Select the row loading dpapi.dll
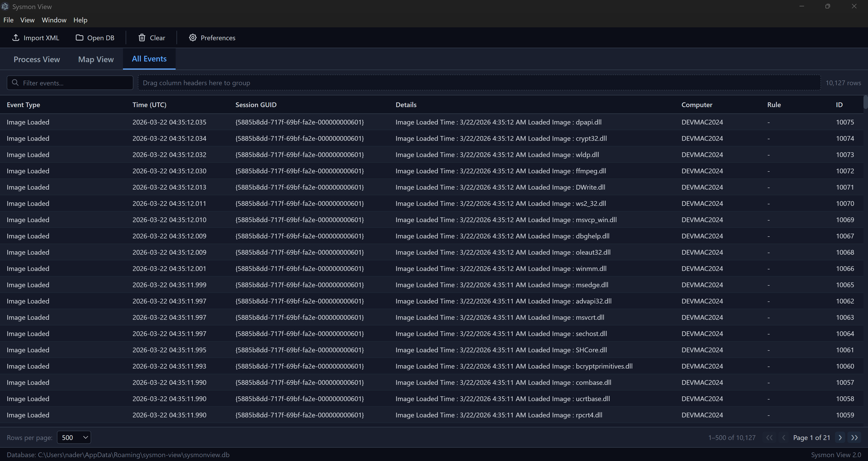Screen dimensions: 868x461 click(x=432, y=122)
